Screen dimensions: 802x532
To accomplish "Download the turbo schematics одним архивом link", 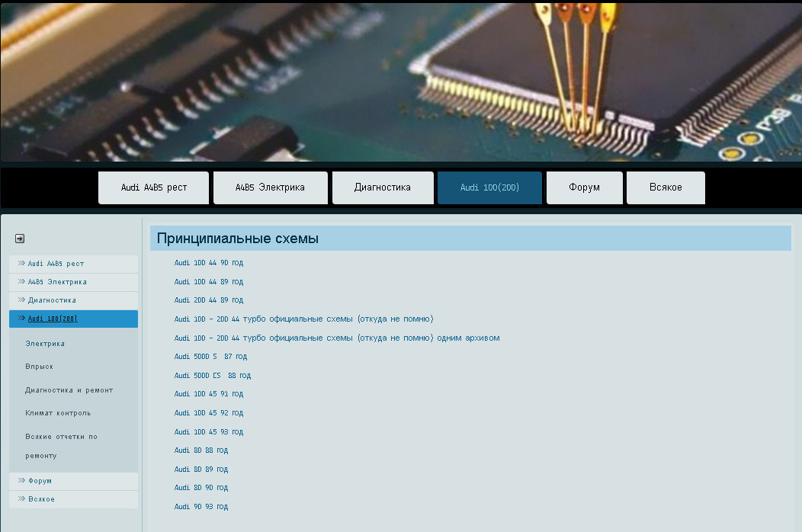I will click(336, 338).
